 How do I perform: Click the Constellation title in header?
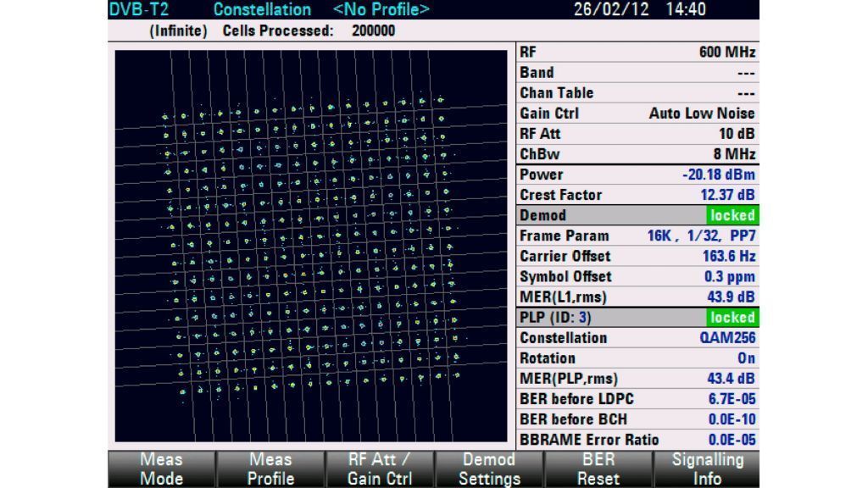[x=262, y=10]
